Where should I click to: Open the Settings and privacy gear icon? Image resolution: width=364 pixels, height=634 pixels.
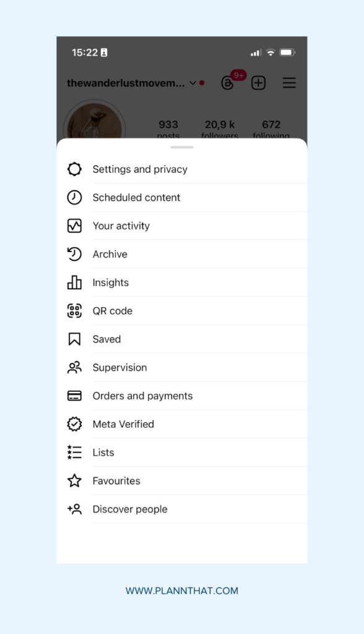coord(74,168)
